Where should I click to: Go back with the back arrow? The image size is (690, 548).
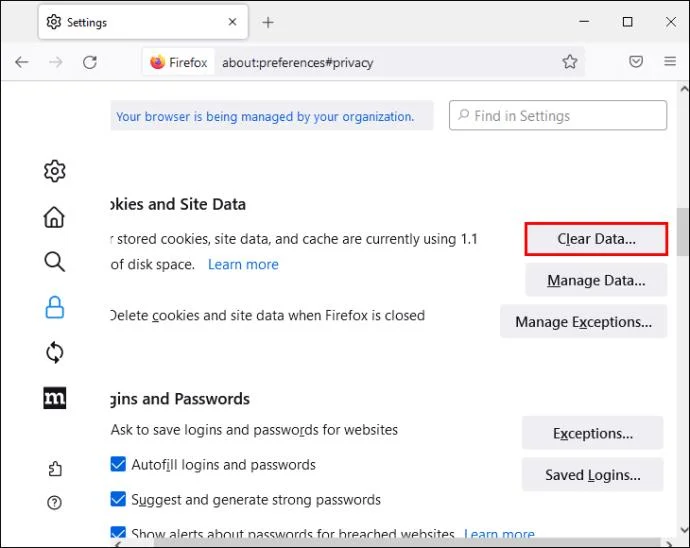click(22, 62)
